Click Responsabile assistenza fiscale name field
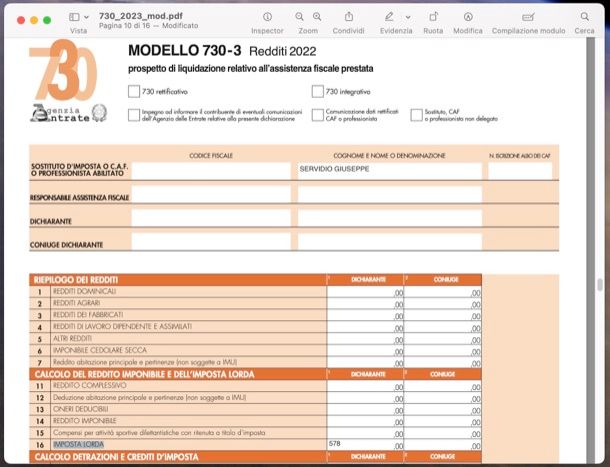This screenshot has width=610, height=467. pyautogui.click(x=390, y=195)
